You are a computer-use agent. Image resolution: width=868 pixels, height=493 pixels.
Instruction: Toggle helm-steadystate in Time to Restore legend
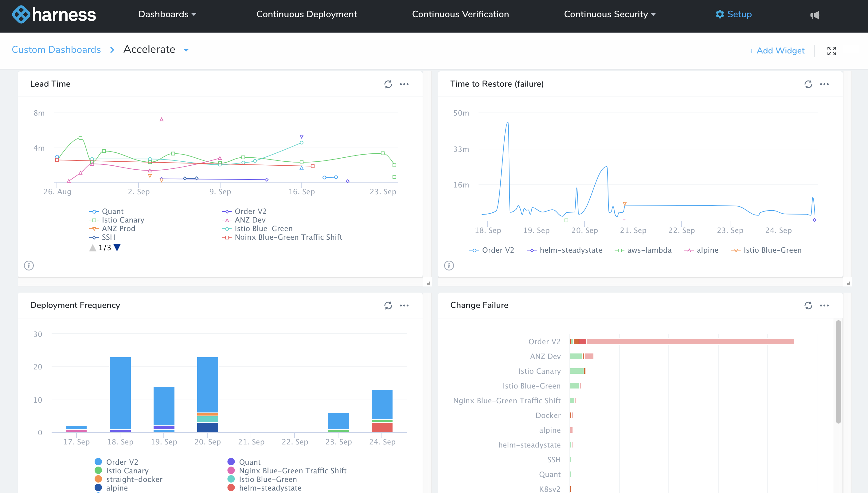pyautogui.click(x=564, y=250)
